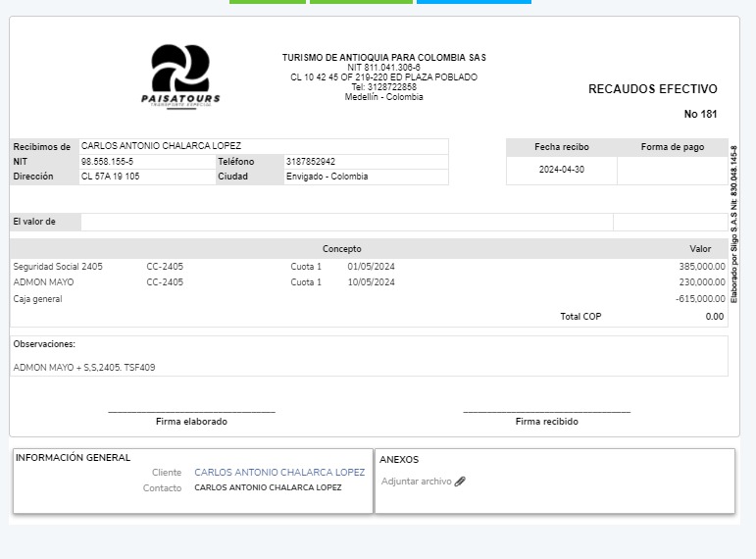Click the empty Forma de pago cell

coord(672,170)
